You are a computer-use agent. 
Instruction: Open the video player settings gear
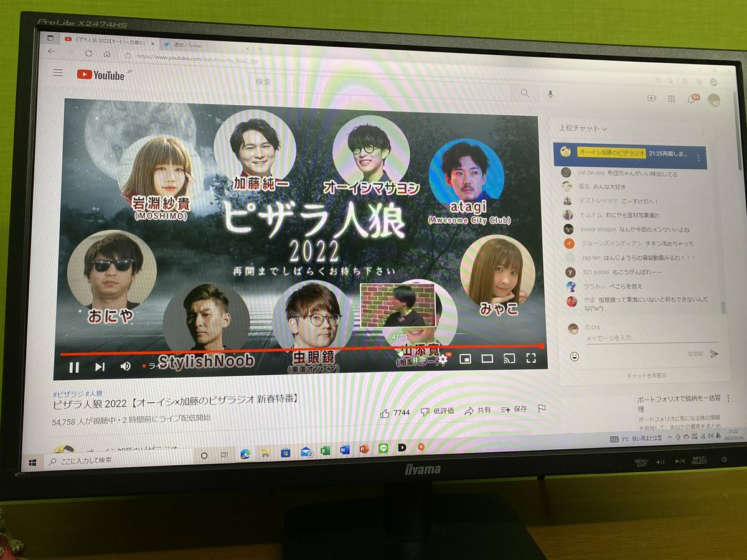[x=443, y=359]
